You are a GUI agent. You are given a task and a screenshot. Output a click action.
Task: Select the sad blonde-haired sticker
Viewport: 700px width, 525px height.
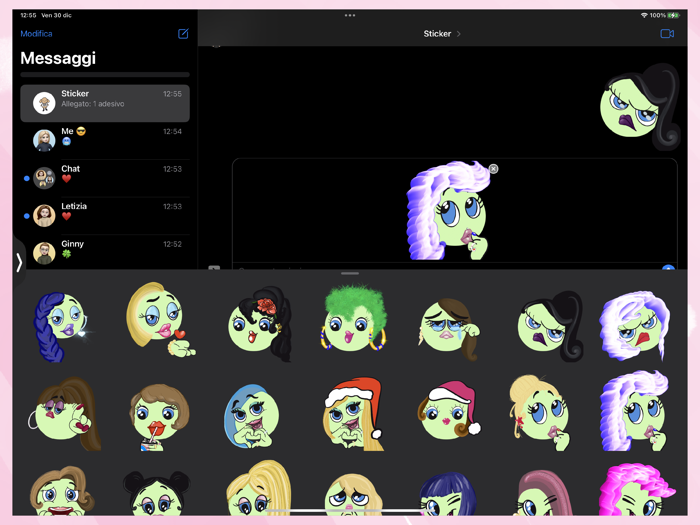tap(353, 495)
